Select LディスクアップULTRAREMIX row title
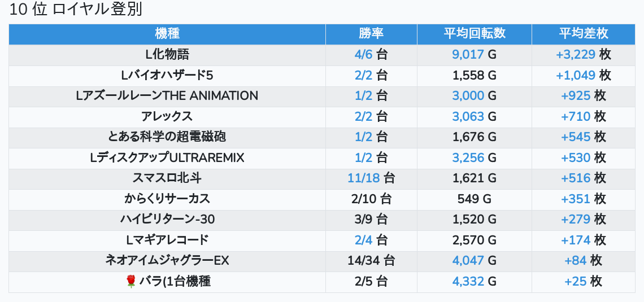Image resolution: width=644 pixels, height=302 pixels. [x=167, y=157]
